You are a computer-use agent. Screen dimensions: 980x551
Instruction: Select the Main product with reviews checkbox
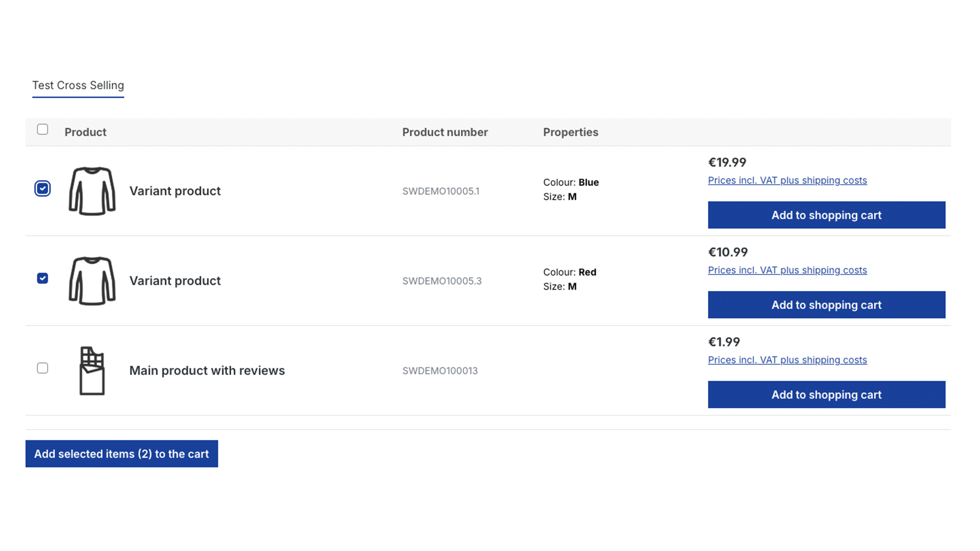click(42, 368)
